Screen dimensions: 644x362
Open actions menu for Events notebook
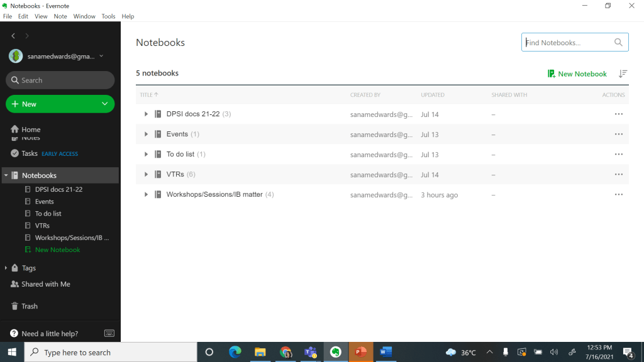pyautogui.click(x=618, y=134)
